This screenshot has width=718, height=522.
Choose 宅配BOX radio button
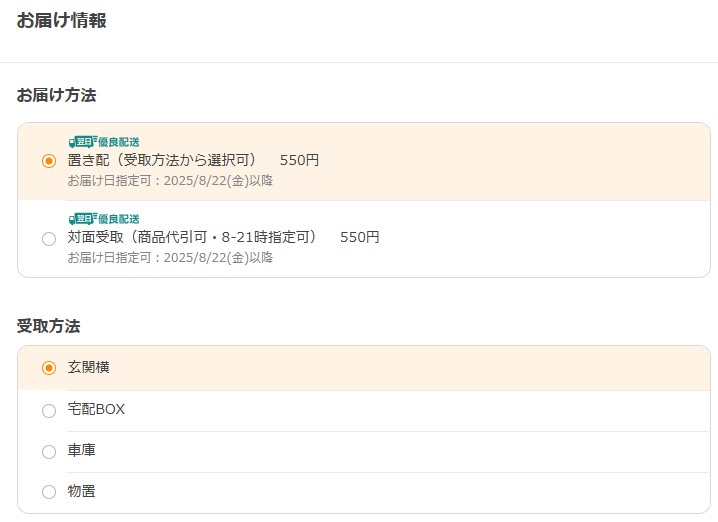point(49,411)
